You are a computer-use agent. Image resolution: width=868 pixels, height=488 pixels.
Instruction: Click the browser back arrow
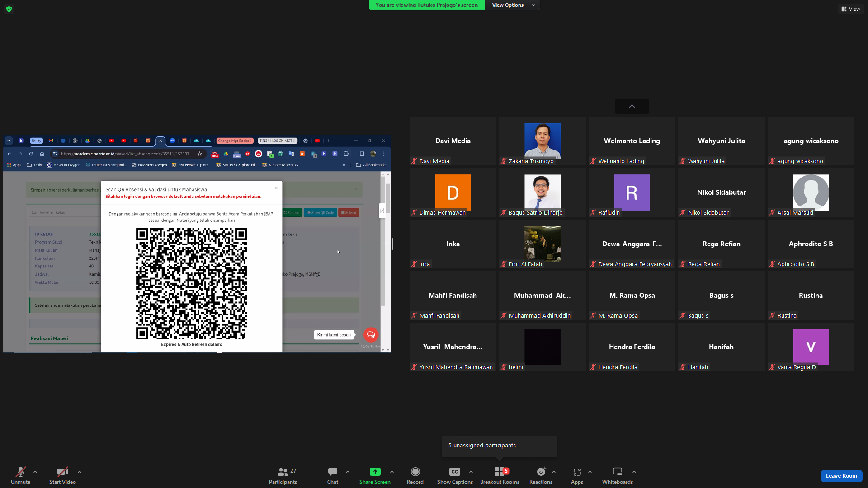(9, 154)
